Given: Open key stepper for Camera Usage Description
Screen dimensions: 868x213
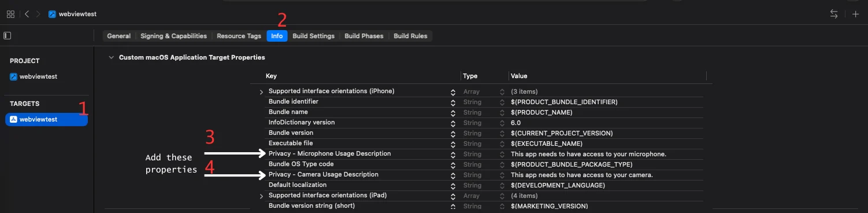Looking at the screenshot, I should tap(453, 175).
